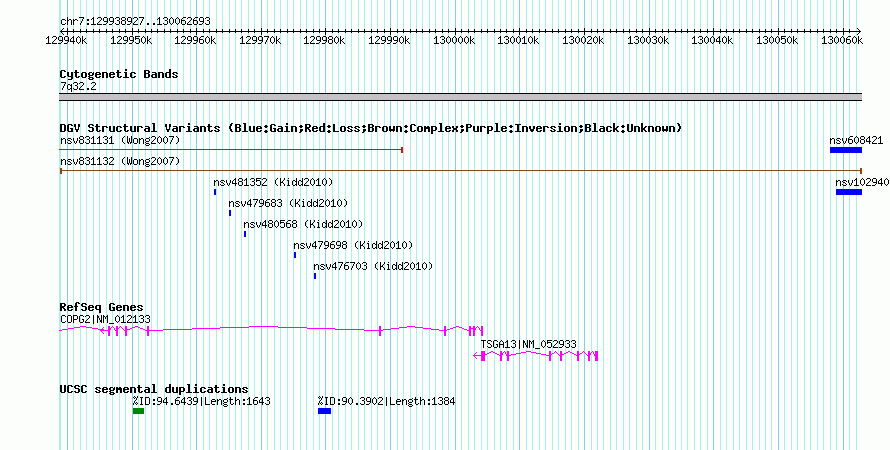890x450 pixels.
Task: Select the %ID:94.6439|Length:1643 label
Action: tap(201, 401)
